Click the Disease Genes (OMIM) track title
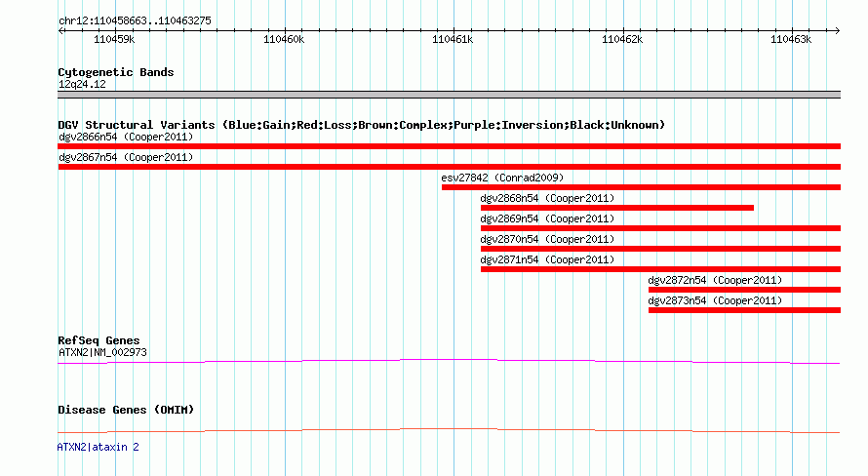Image resolution: width=868 pixels, height=476 pixels. click(x=126, y=410)
